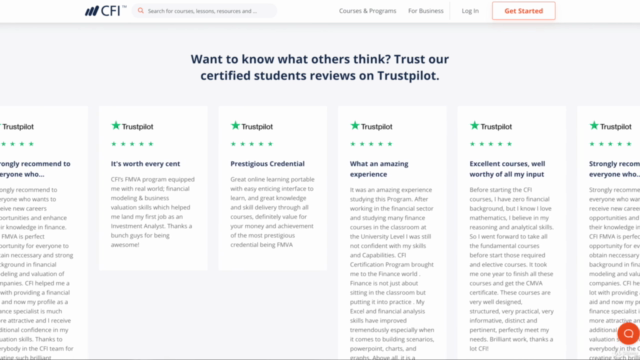
Task: Click the search magnifier icon
Action: coord(141,11)
